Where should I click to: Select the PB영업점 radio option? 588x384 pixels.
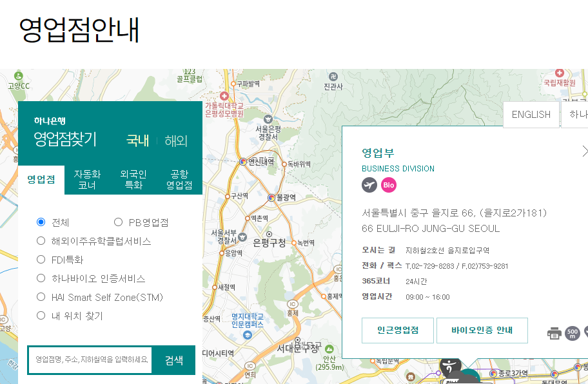[118, 222]
